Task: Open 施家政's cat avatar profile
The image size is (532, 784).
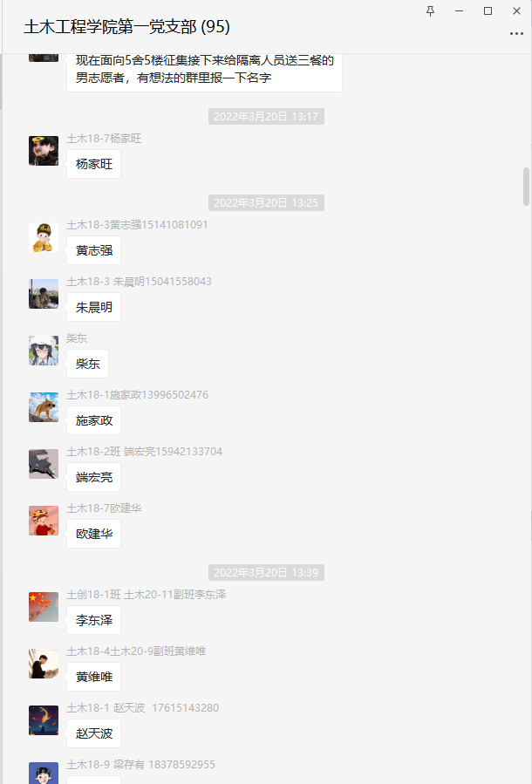Action: [44, 407]
